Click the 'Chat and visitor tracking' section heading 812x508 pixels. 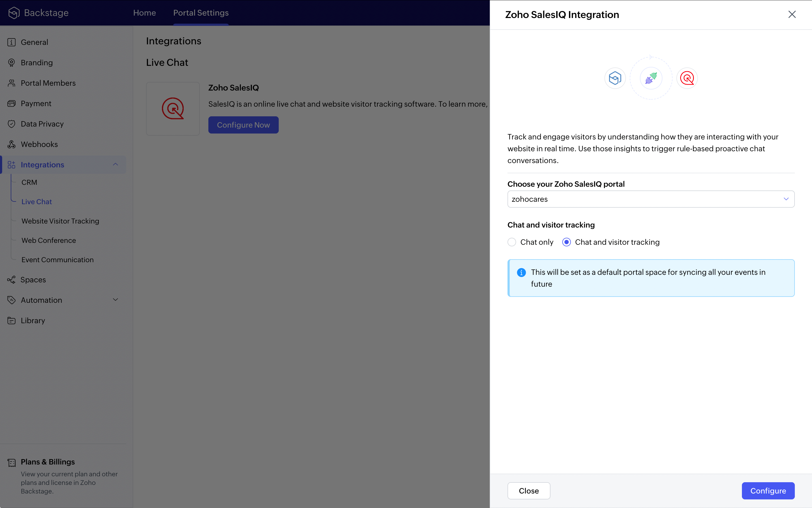(x=551, y=225)
